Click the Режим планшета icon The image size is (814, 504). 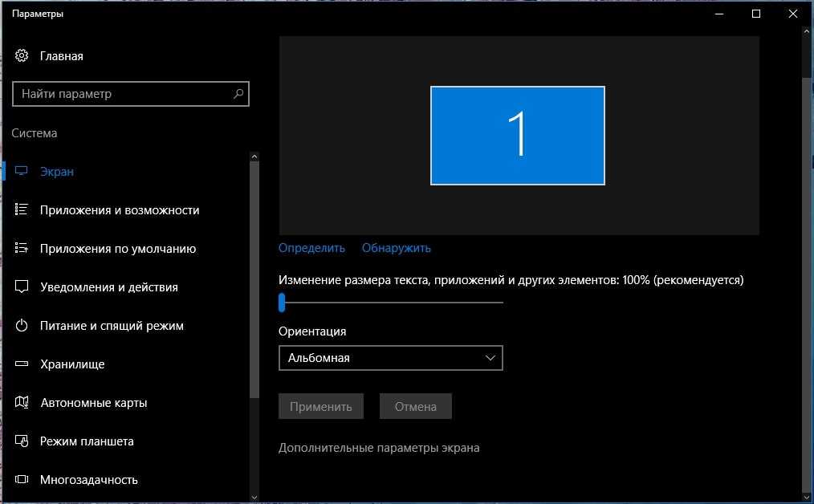click(22, 441)
